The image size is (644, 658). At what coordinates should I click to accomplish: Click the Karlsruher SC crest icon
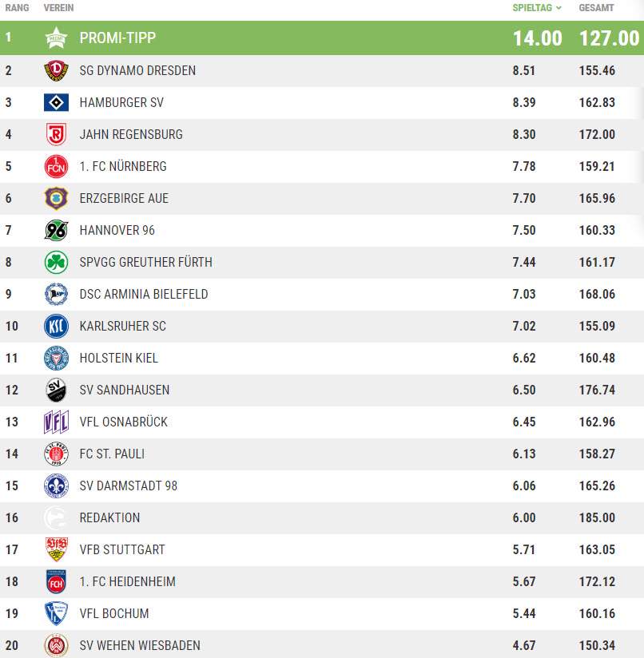click(x=57, y=326)
